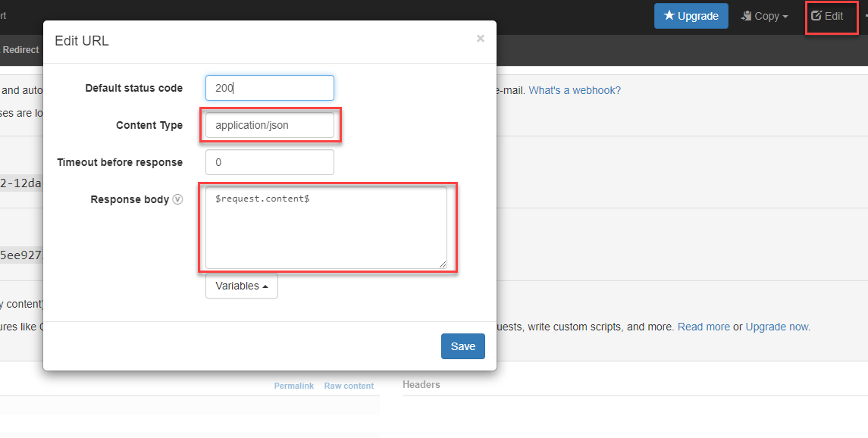Image resolution: width=868 pixels, height=438 pixels.
Task: Open the "What's a webhook?" link
Action: point(575,90)
